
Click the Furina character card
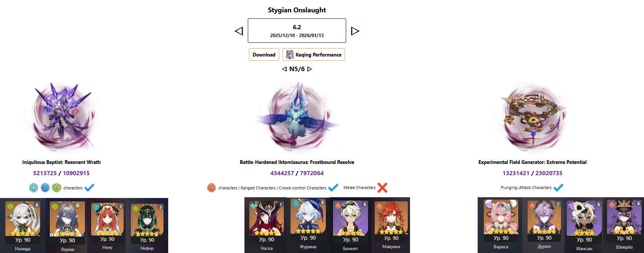308,225
